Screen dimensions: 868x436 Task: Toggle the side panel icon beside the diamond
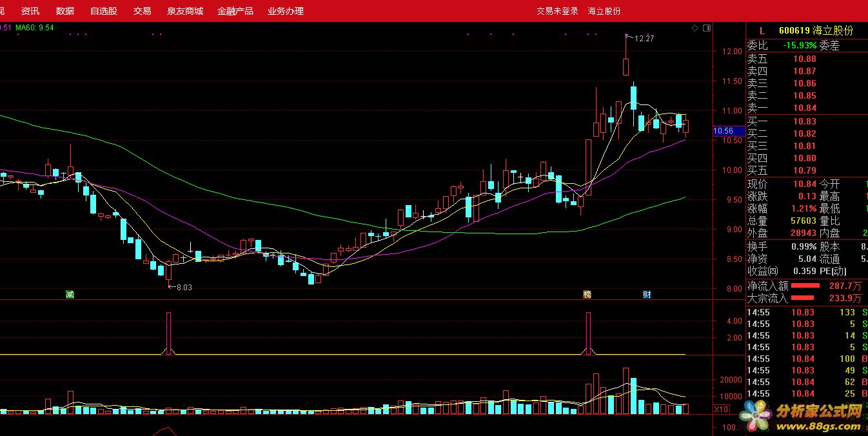click(707, 28)
